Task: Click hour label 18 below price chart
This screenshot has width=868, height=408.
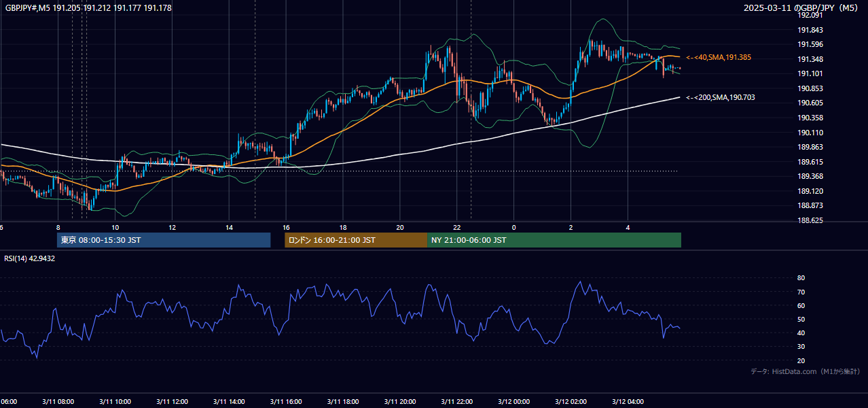Action: (344, 227)
